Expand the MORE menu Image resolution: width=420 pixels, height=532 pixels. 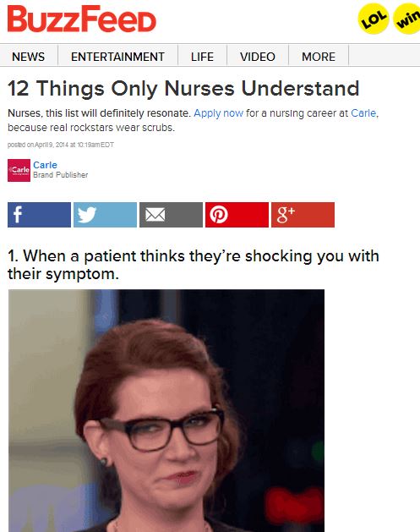(x=319, y=57)
